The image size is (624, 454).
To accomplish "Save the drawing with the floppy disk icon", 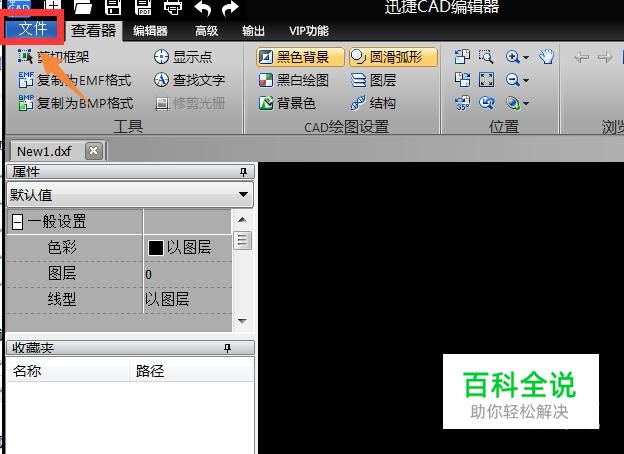I will [x=113, y=6].
